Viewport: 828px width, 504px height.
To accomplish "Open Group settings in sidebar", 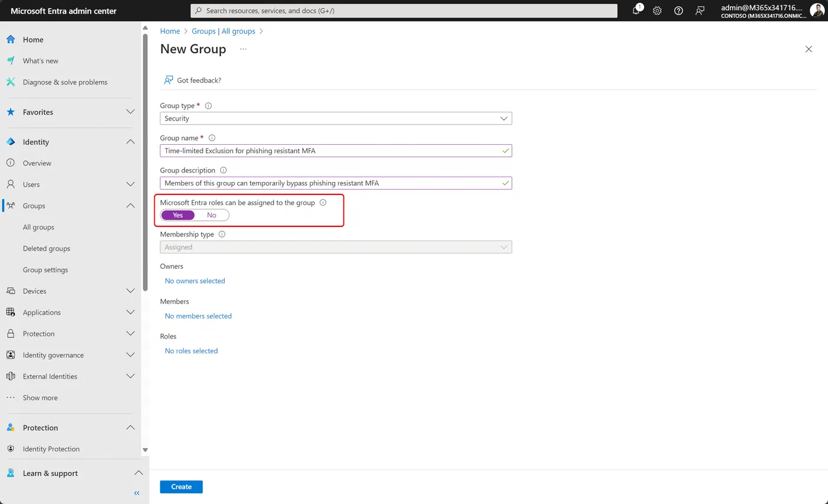I will (46, 270).
